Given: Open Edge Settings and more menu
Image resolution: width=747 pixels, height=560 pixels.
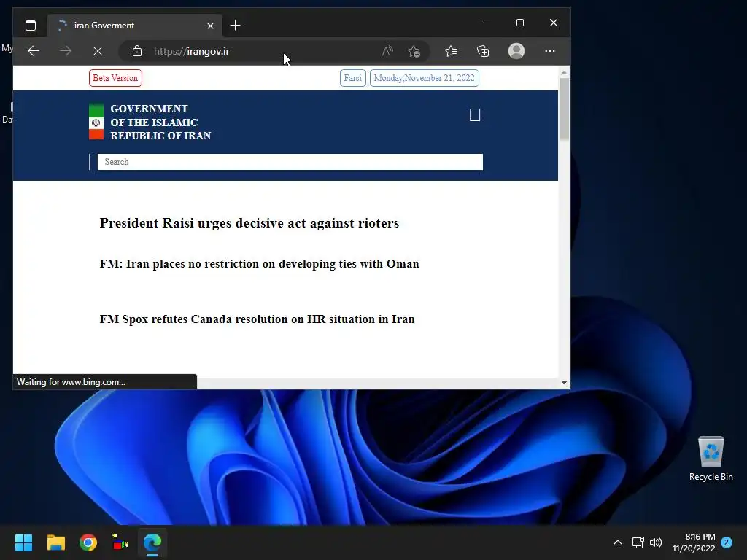Looking at the screenshot, I should 550,51.
